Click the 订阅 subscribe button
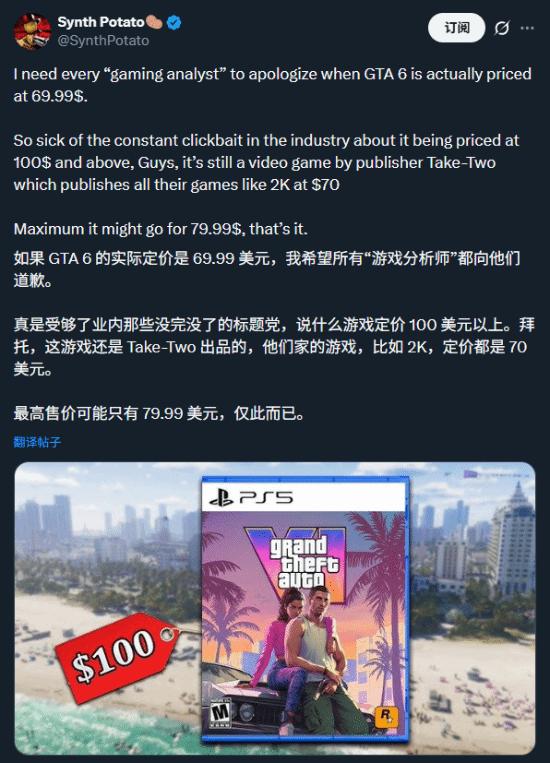Image resolution: width=550 pixels, height=763 pixels. 457,28
